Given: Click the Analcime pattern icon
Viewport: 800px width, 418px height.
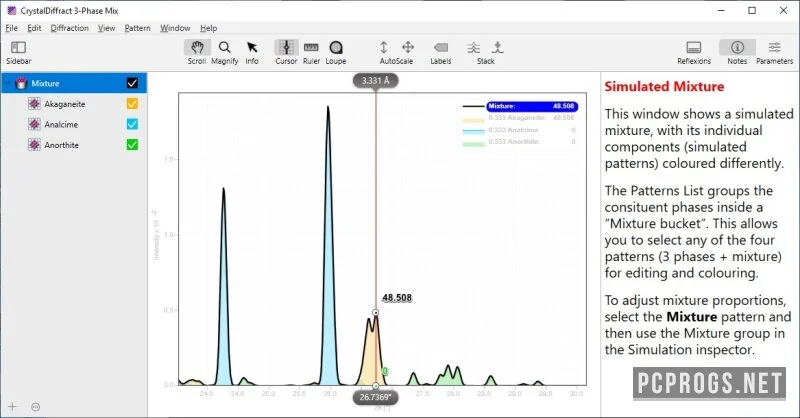Looking at the screenshot, I should (34, 124).
